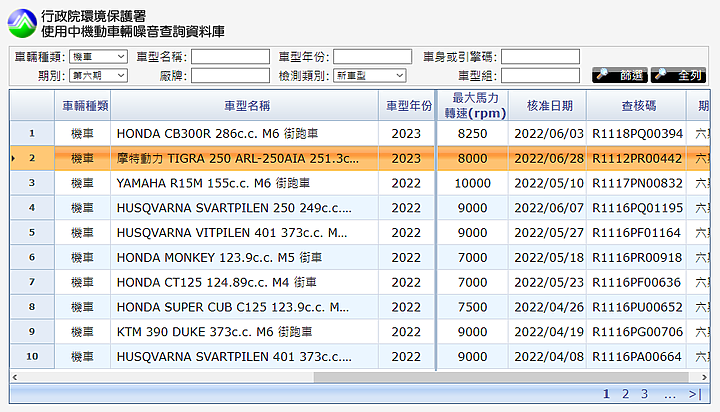Select HUSQVARNA SVARTPILEN 250 249c.c. row
The image size is (720, 412).
click(360, 208)
